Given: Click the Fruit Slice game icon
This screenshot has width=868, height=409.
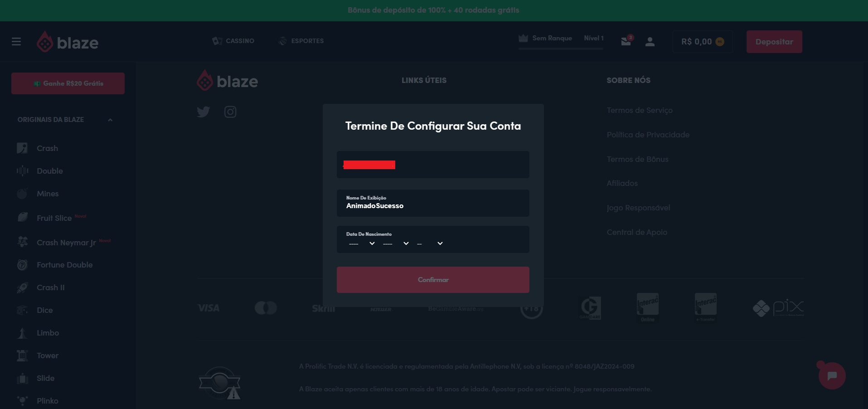Looking at the screenshot, I should tap(22, 218).
